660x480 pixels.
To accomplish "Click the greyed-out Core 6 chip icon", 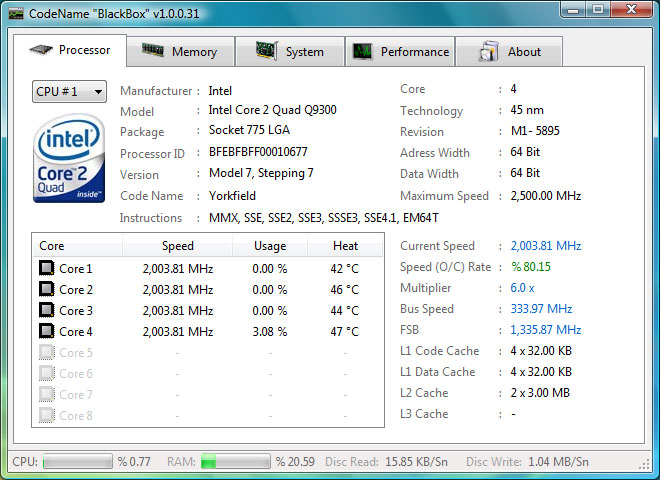I will click(47, 373).
